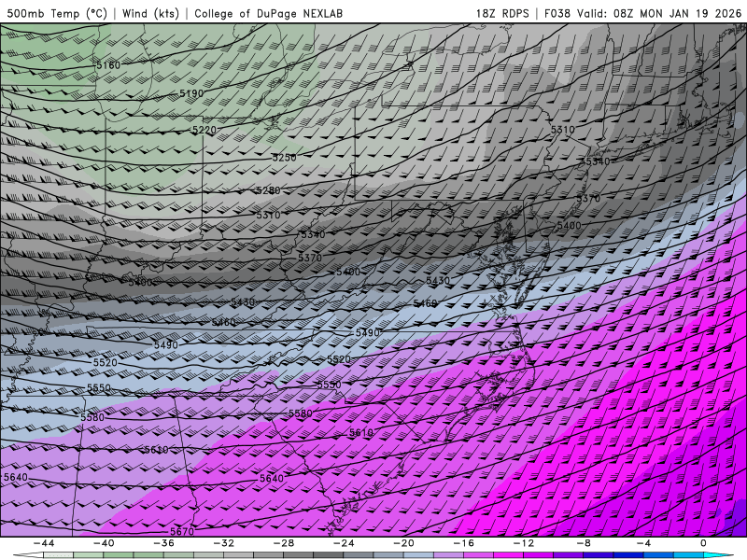Click the 5160 height contour label
747x560 pixels.
pos(108,65)
